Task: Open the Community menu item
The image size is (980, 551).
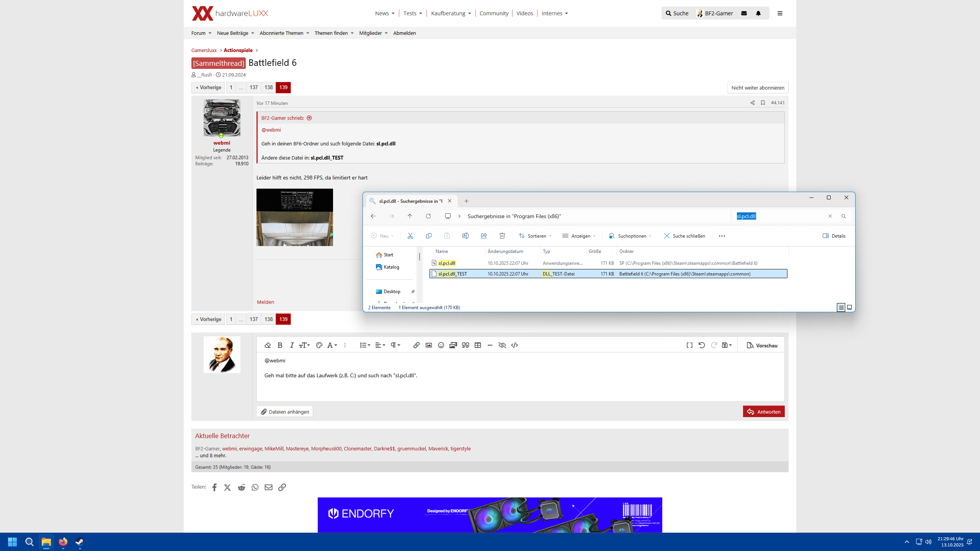Action: click(x=494, y=13)
